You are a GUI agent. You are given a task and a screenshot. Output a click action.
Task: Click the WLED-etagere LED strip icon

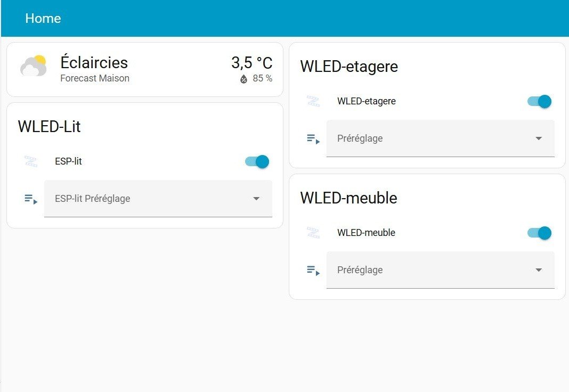[313, 101]
